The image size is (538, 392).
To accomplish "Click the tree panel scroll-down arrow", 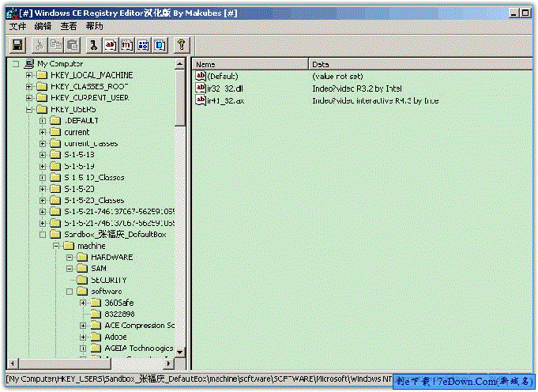I will (x=180, y=352).
